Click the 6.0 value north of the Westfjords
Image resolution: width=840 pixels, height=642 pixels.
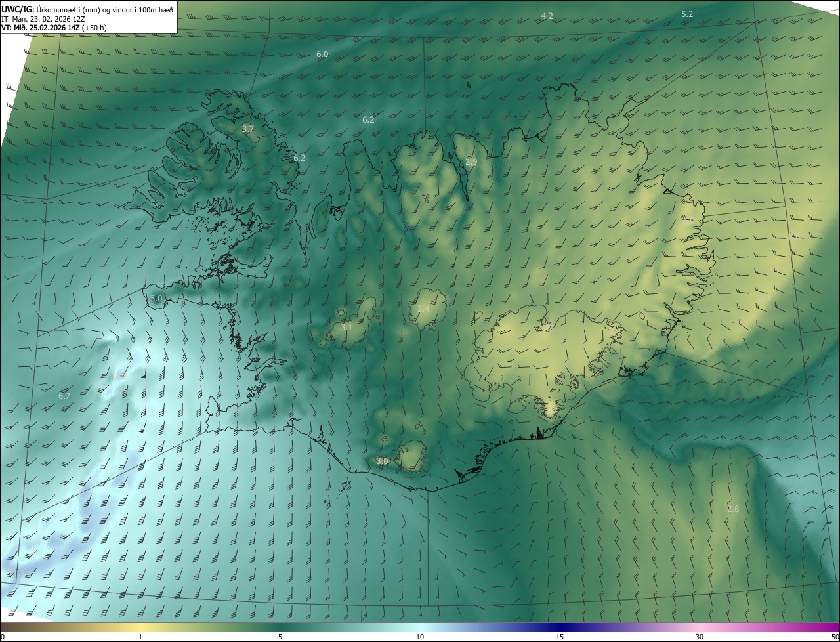tap(322, 54)
